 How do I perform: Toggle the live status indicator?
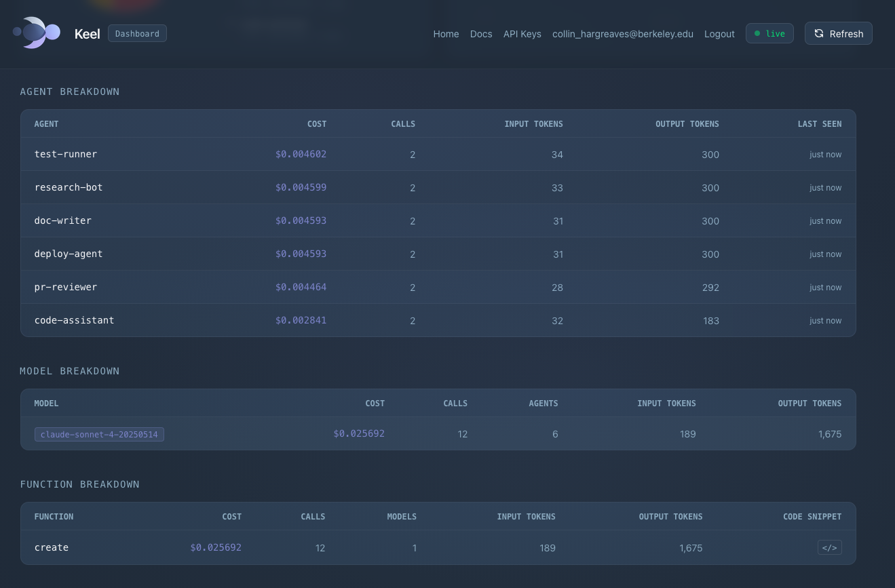[769, 33]
